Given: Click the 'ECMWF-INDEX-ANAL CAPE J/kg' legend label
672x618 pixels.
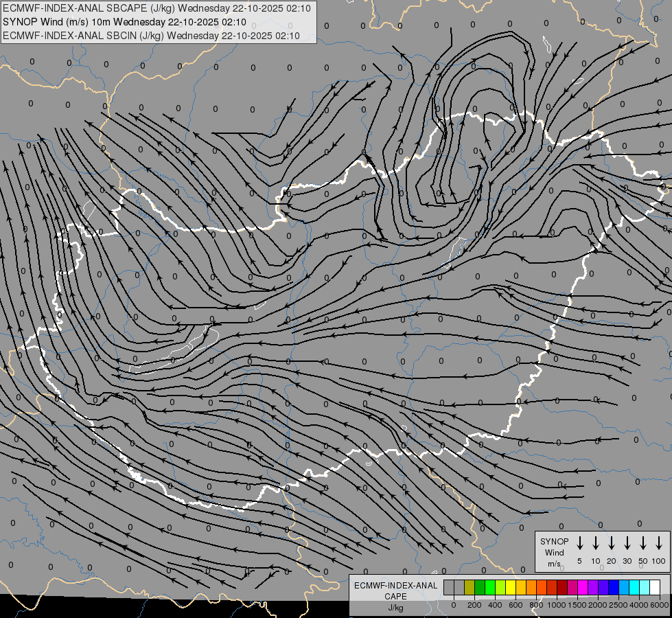Looking at the screenshot, I should [395, 596].
